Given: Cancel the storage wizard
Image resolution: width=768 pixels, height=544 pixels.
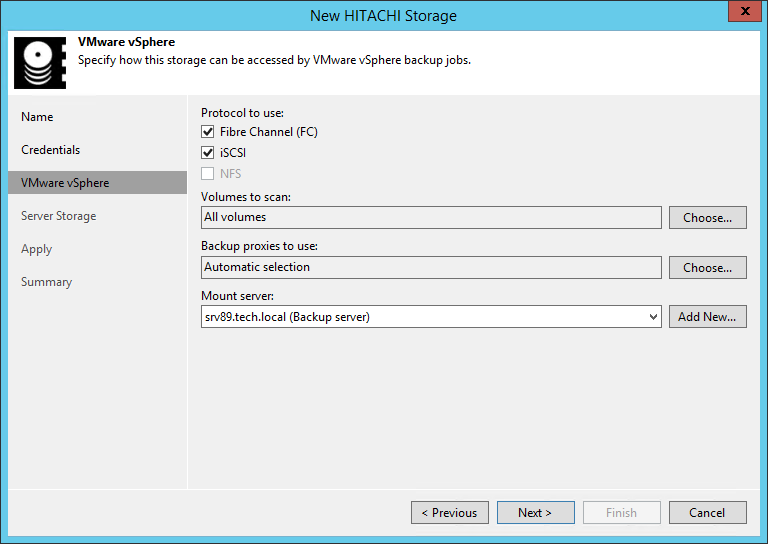Looking at the screenshot, I should (707, 513).
